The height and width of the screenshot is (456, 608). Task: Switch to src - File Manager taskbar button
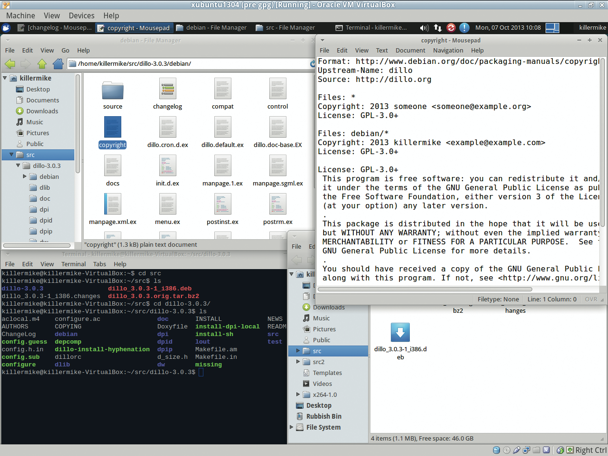(x=286, y=28)
